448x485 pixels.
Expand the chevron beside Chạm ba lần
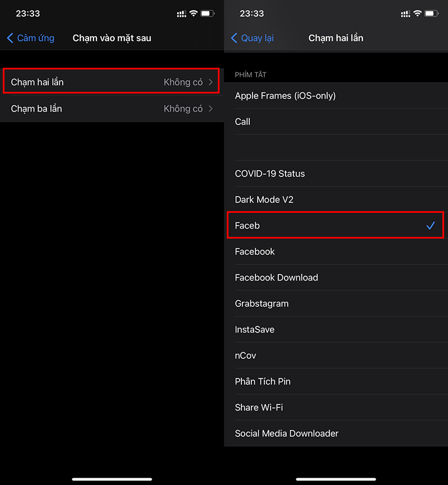(x=211, y=109)
